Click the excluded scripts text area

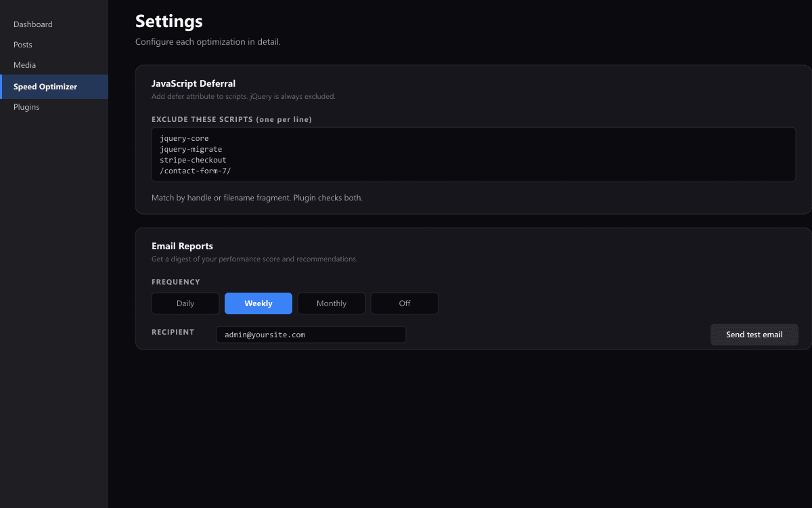click(x=474, y=154)
